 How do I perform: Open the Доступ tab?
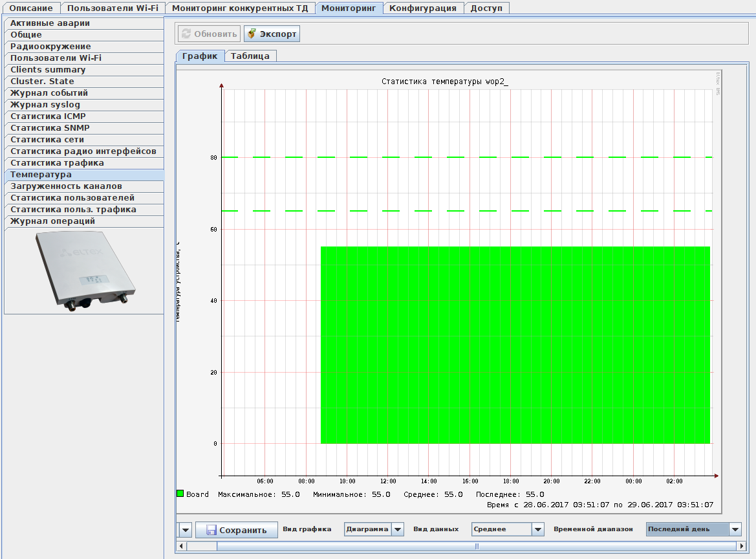click(x=486, y=8)
